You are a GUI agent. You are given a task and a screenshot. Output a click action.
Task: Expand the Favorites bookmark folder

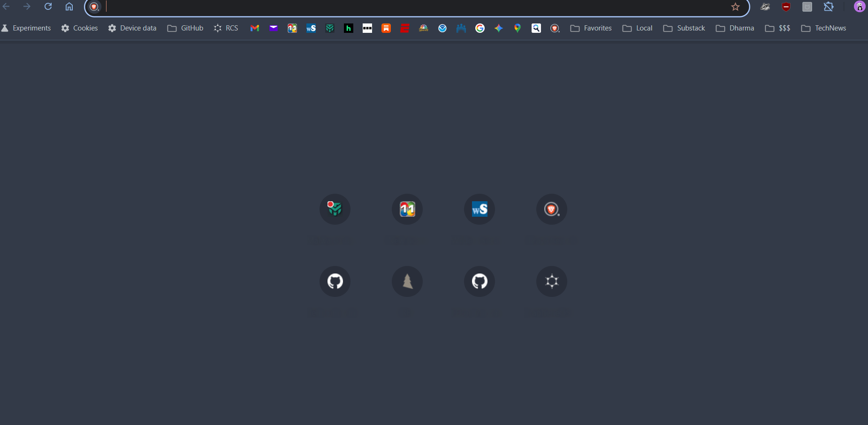(x=591, y=28)
